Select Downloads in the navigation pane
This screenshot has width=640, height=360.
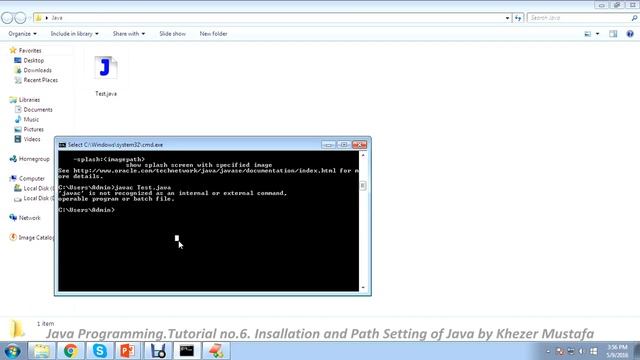click(x=33, y=70)
